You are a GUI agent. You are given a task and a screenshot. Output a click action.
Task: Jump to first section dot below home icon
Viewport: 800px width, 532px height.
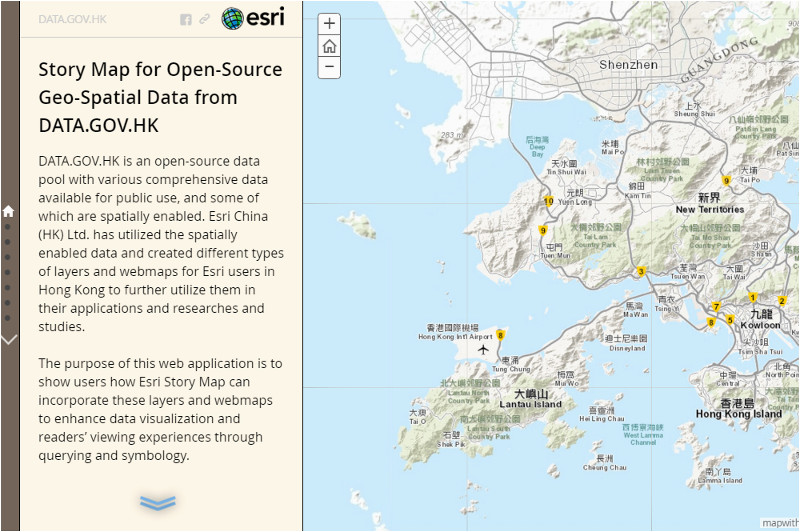[8, 226]
